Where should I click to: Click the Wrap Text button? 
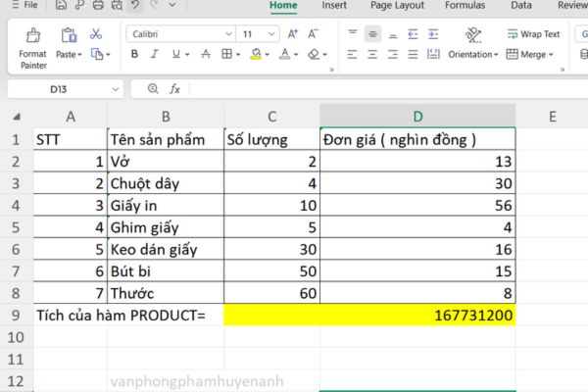coord(534,34)
